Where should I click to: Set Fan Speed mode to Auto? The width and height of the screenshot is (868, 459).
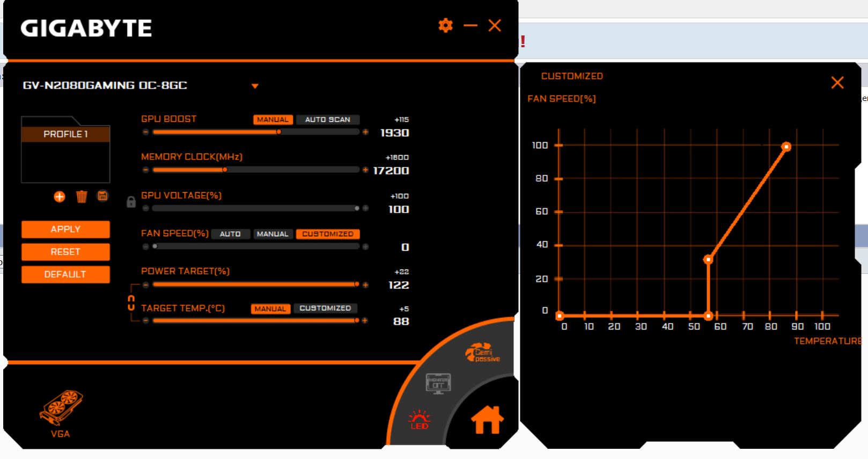[x=230, y=234]
